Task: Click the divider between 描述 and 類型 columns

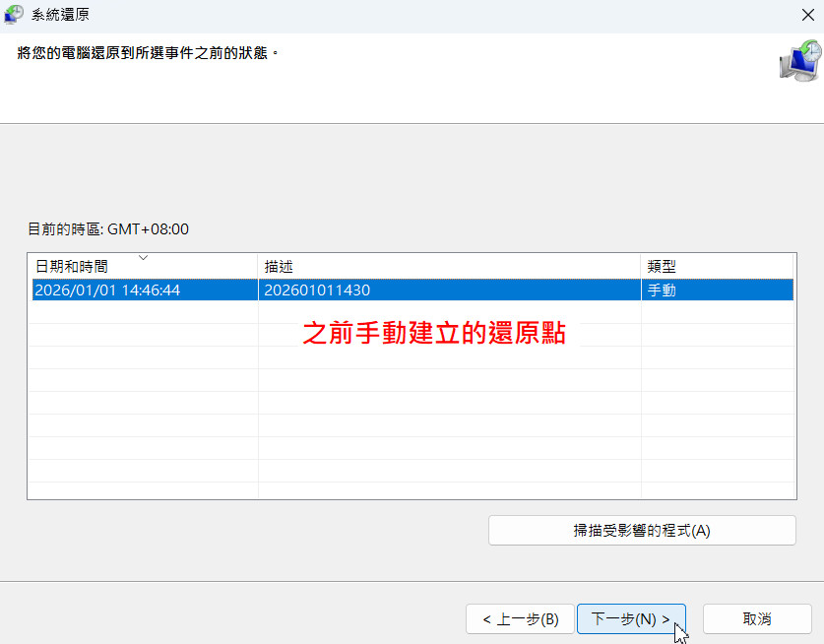Action: click(641, 267)
